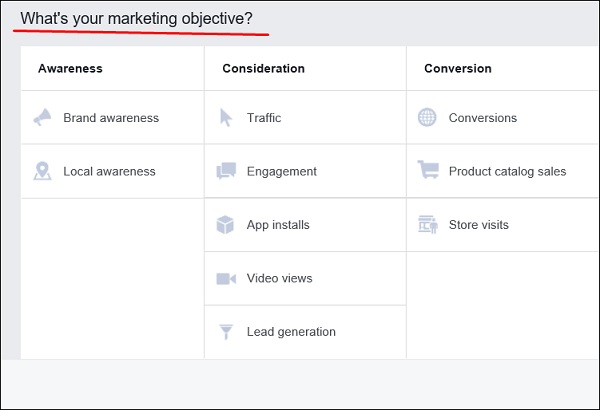
Task: Click the storefront Store visits icon
Action: [x=427, y=225]
